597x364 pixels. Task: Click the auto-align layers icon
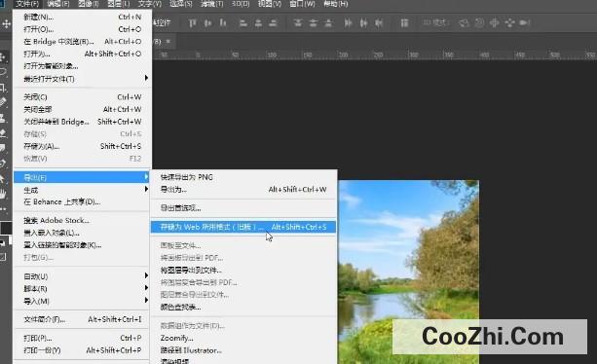(x=404, y=23)
